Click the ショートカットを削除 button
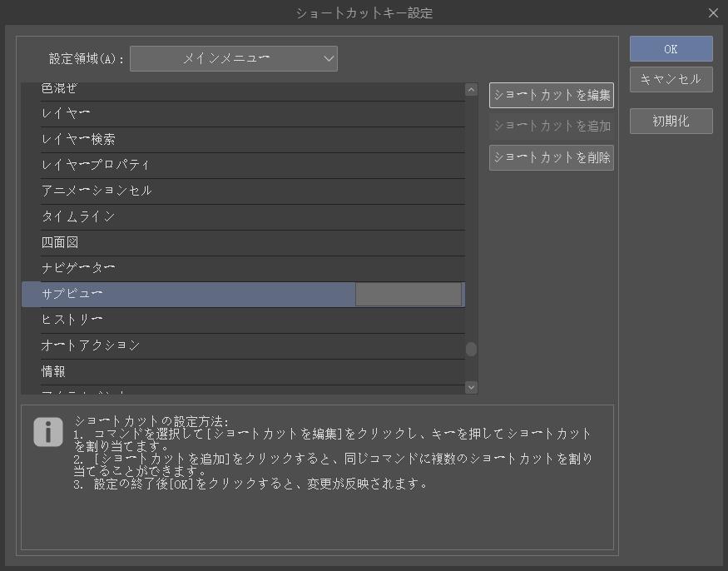 (x=551, y=157)
